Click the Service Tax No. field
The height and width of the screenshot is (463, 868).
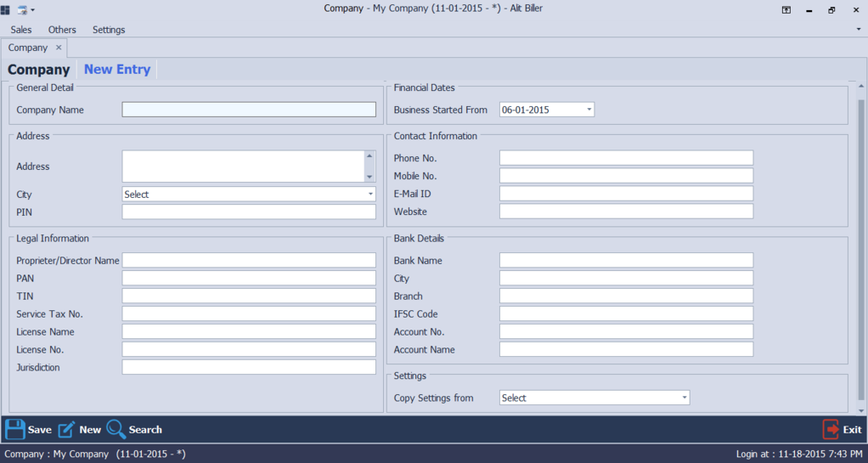click(x=249, y=314)
